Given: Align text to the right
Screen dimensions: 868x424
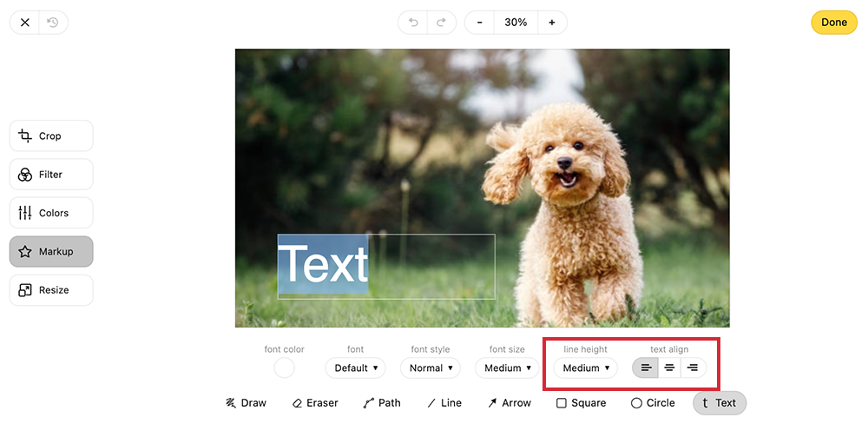Looking at the screenshot, I should 693,368.
